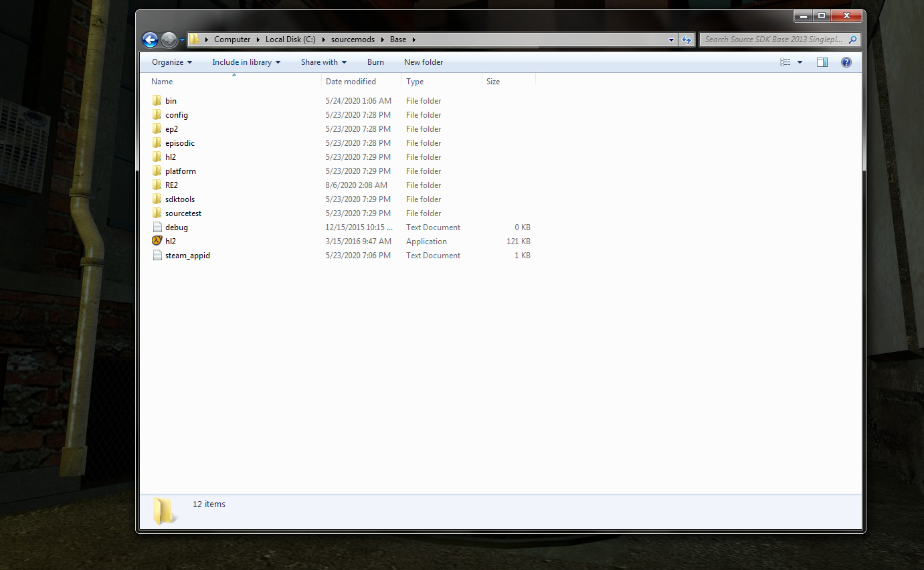Select the hl2 application lambda icon

coord(157,241)
